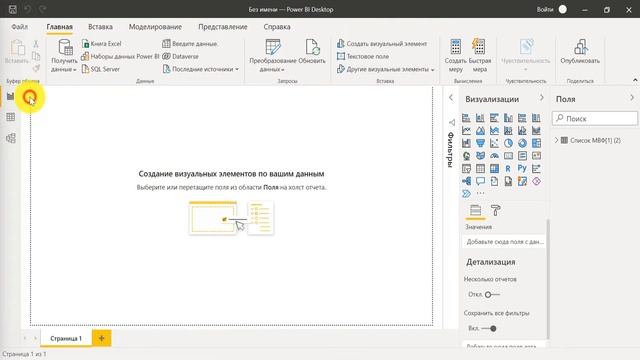Viewport: 640px width, 360px height.
Task: Select the globe map visualization
Action: click(x=466, y=156)
